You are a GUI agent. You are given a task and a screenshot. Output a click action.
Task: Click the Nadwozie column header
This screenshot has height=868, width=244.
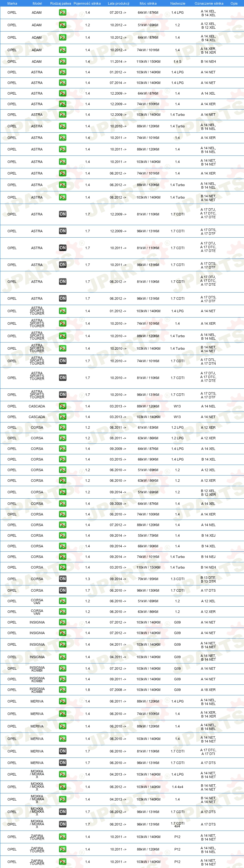(178, 3)
